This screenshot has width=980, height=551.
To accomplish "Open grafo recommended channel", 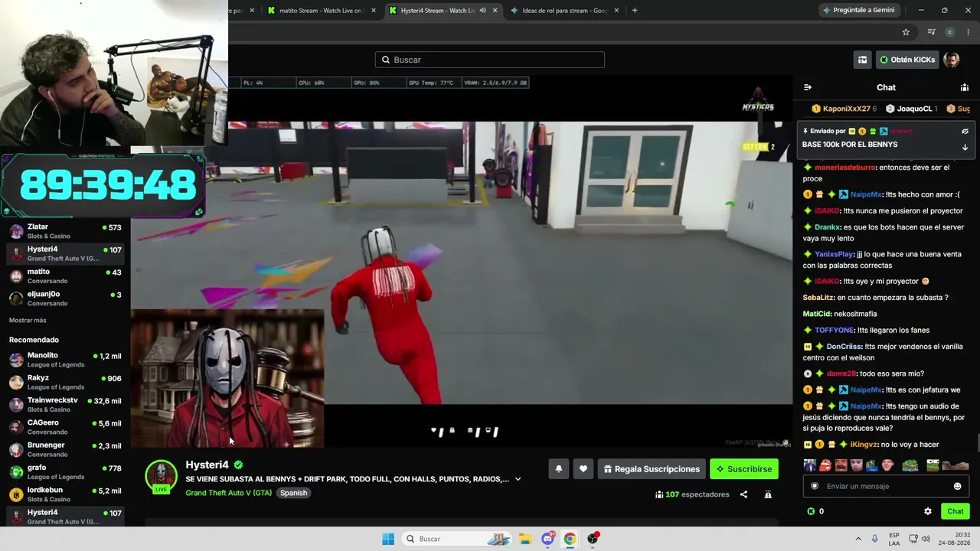I will 65,472.
